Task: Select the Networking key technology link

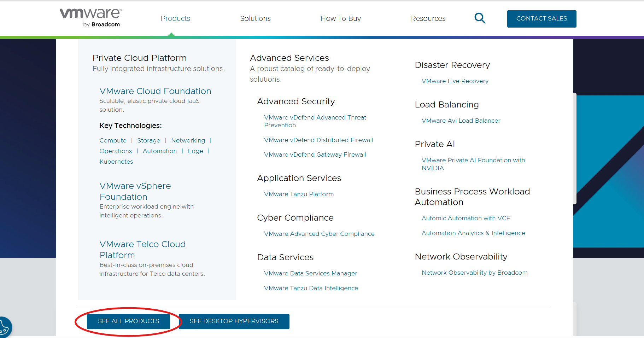Action: point(188,140)
